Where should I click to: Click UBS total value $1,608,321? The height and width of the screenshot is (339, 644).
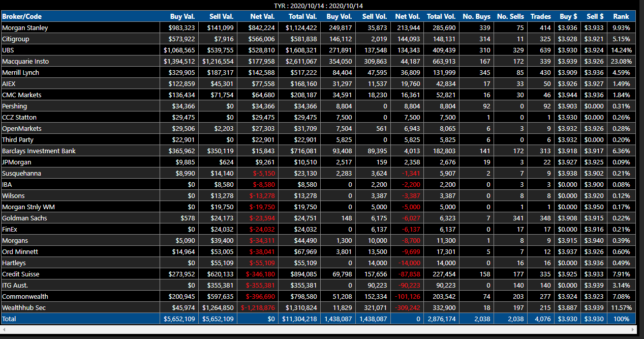[x=301, y=50]
